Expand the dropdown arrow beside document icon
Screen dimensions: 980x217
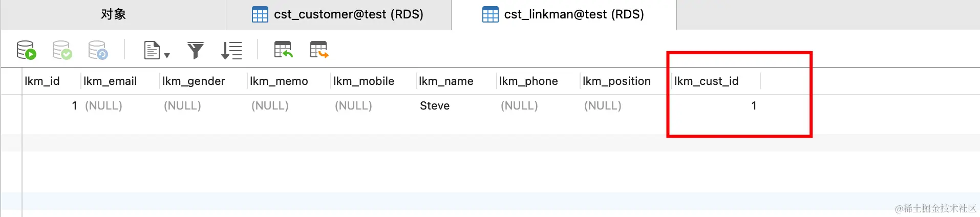coord(167,55)
